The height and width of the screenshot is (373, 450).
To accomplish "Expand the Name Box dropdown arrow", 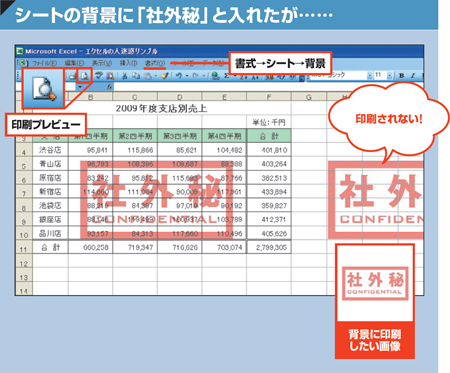I will tap(80, 87).
